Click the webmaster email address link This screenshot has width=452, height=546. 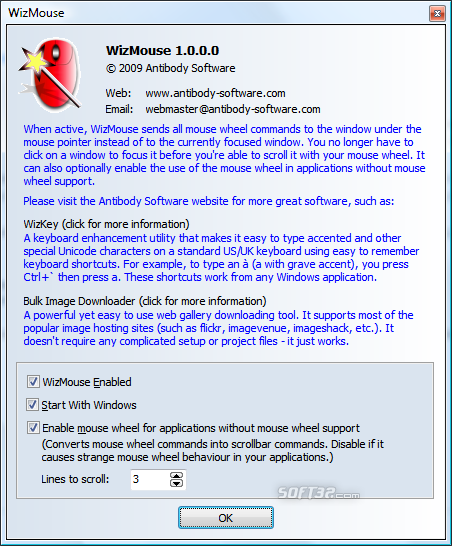[x=233, y=109]
